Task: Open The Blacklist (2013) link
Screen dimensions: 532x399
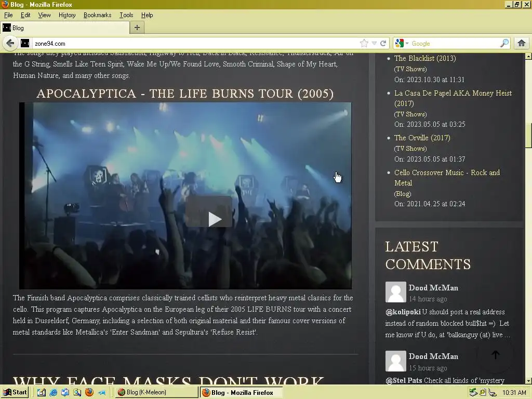Action: 425,58
